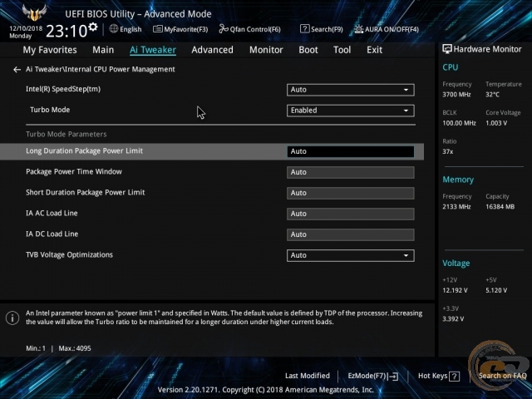Select the Intel(R) SpeedStep(tm) label
The height and width of the screenshot is (399, 532).
click(x=63, y=89)
